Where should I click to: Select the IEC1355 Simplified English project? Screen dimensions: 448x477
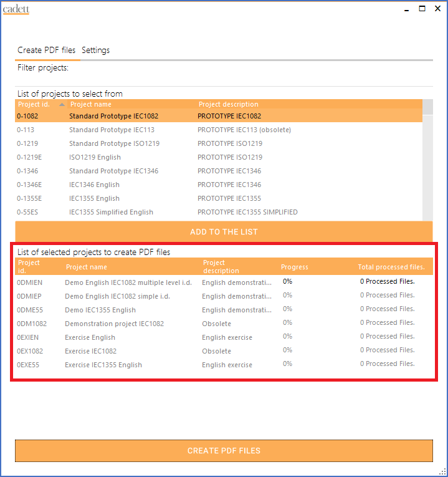tap(111, 212)
